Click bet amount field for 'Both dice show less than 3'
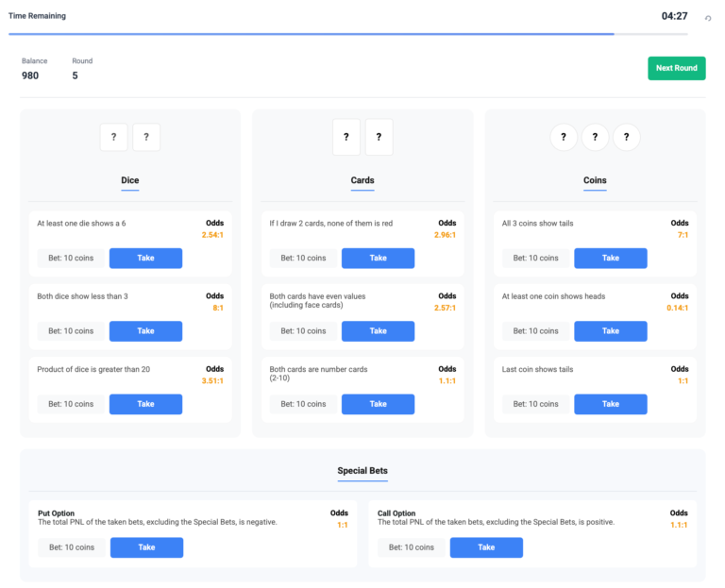Viewport: 725px width, 588px height. [x=71, y=331]
